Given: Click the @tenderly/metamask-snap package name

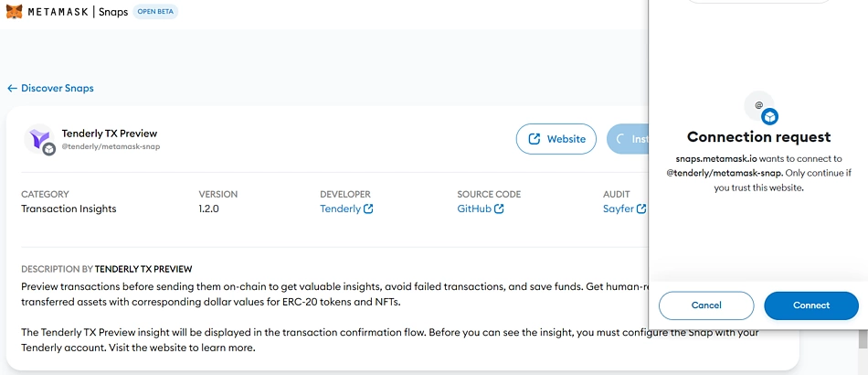Looking at the screenshot, I should pos(111,146).
